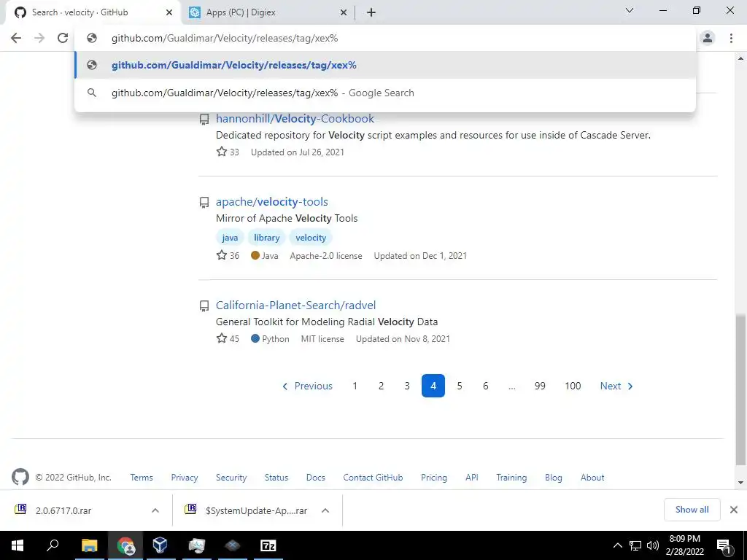Viewport: 747px width, 560px height.
Task: Open the Blog footer link
Action: pyautogui.click(x=554, y=477)
